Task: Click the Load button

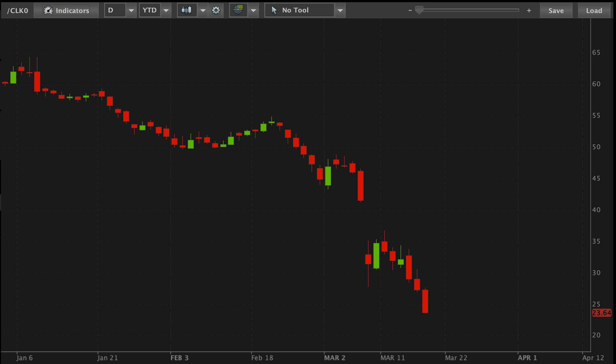Action: coord(594,11)
